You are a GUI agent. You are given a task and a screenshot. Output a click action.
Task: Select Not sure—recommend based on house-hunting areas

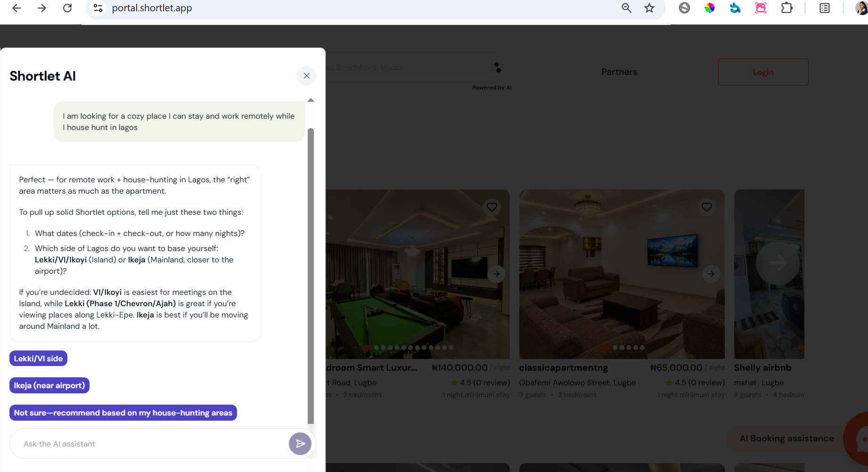[x=123, y=413]
